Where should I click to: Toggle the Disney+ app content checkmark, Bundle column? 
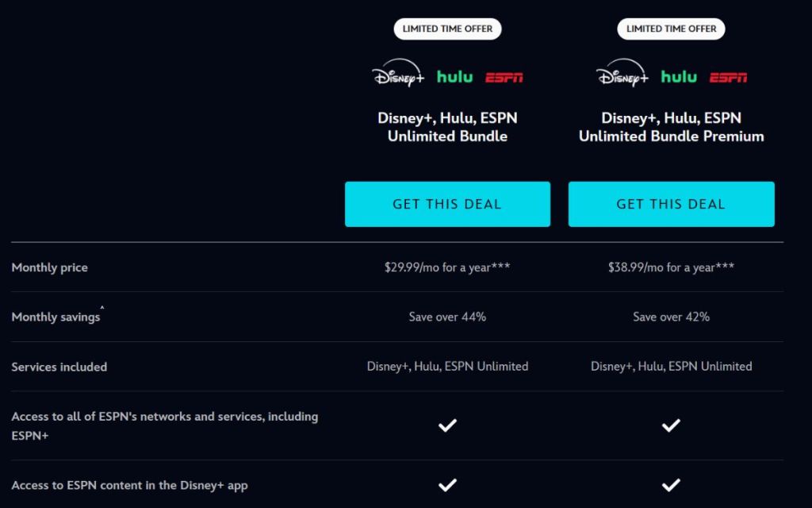coord(446,484)
